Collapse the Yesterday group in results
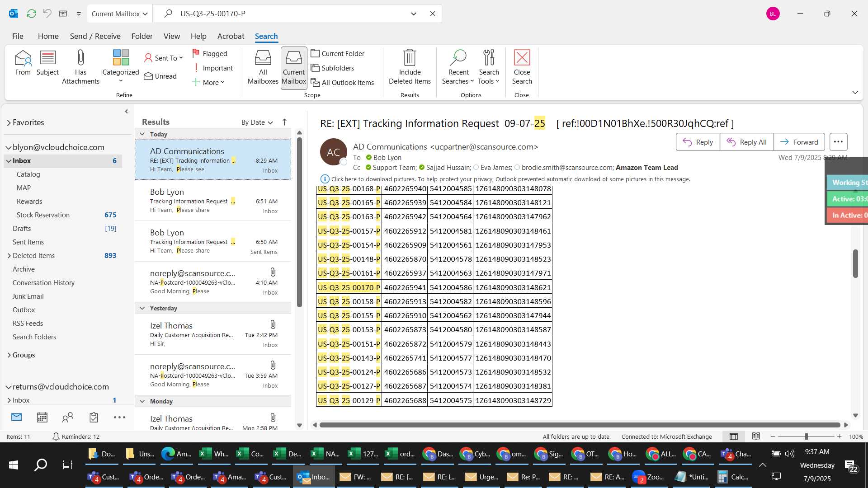 142,308
